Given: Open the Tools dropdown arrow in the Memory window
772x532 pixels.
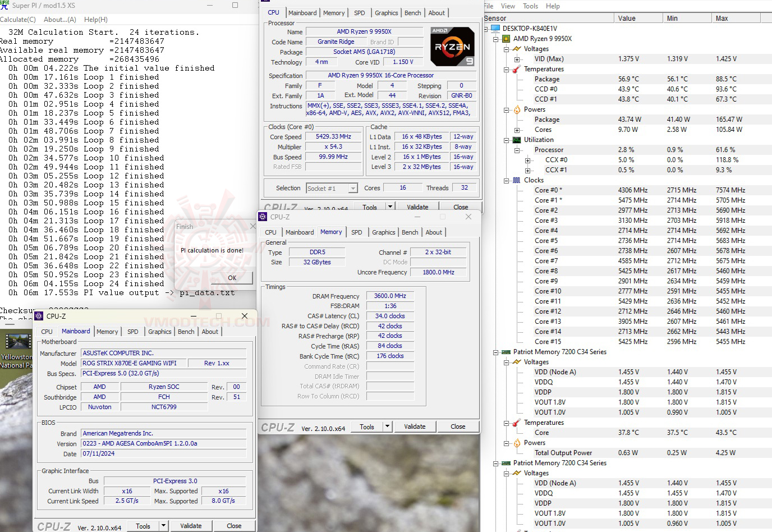Looking at the screenshot, I should (x=387, y=426).
